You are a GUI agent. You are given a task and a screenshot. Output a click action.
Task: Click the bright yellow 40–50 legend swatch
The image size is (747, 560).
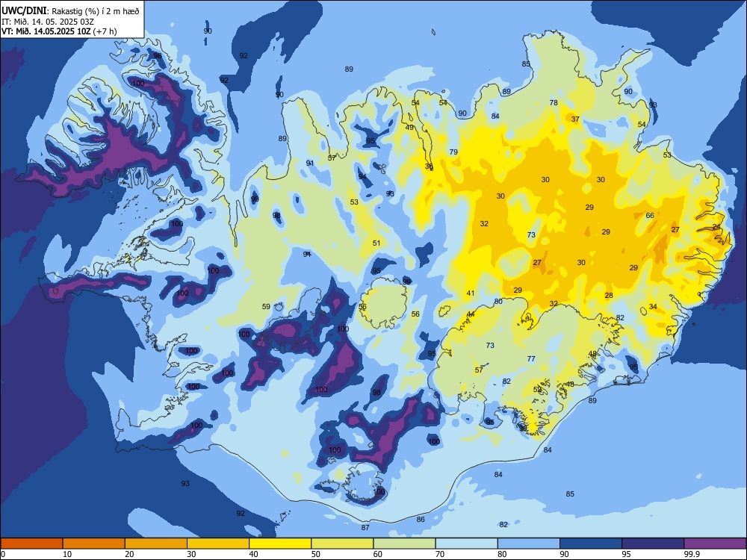click(x=280, y=544)
